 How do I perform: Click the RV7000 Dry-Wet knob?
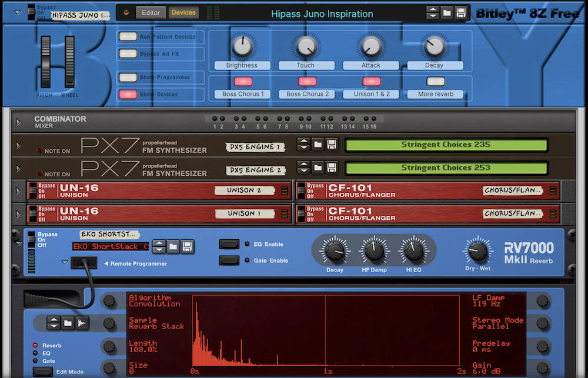(x=477, y=251)
